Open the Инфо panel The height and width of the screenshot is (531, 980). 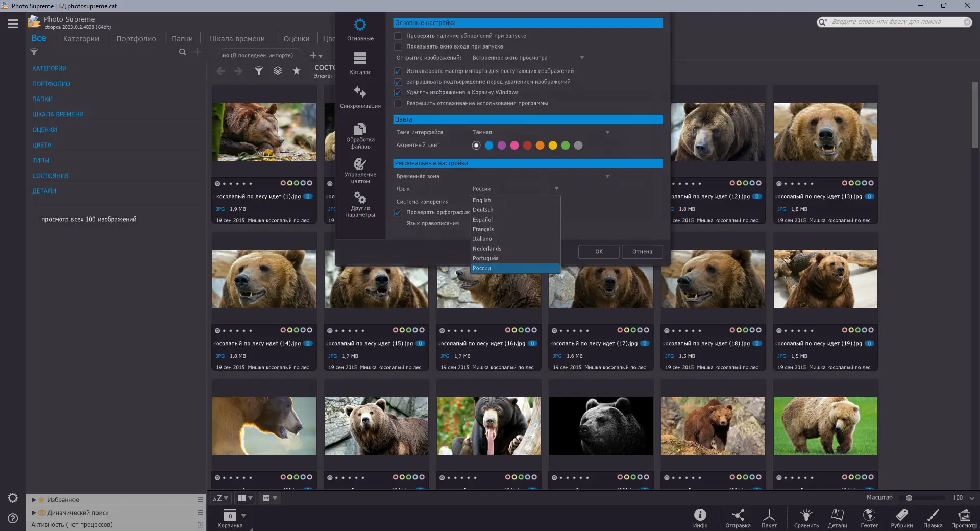tap(700, 518)
